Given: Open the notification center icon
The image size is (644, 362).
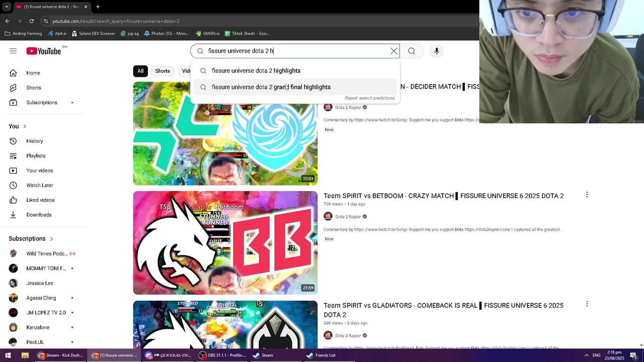Looking at the screenshot, I should click(x=633, y=355).
